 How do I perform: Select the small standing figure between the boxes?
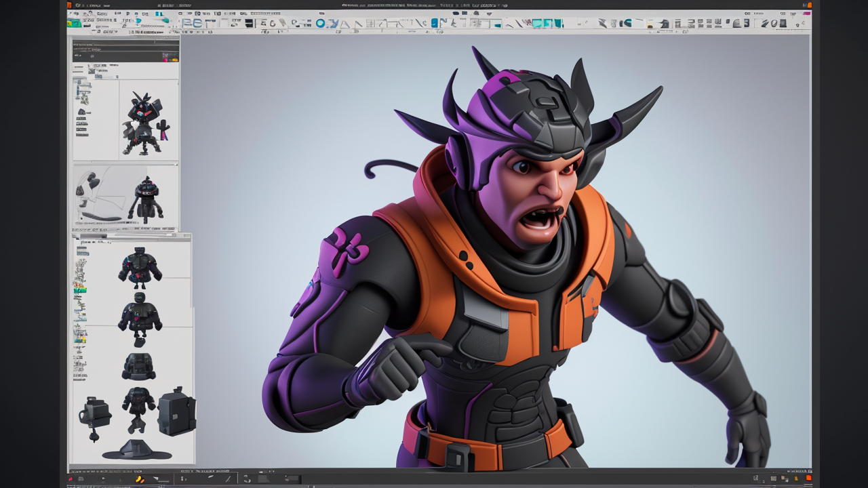138,409
